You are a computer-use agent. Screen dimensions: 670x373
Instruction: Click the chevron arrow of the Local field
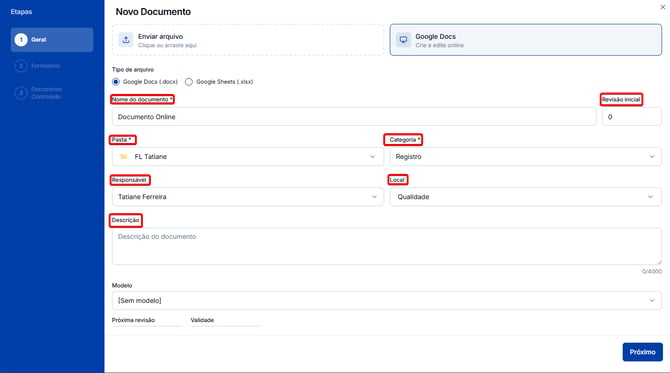650,197
